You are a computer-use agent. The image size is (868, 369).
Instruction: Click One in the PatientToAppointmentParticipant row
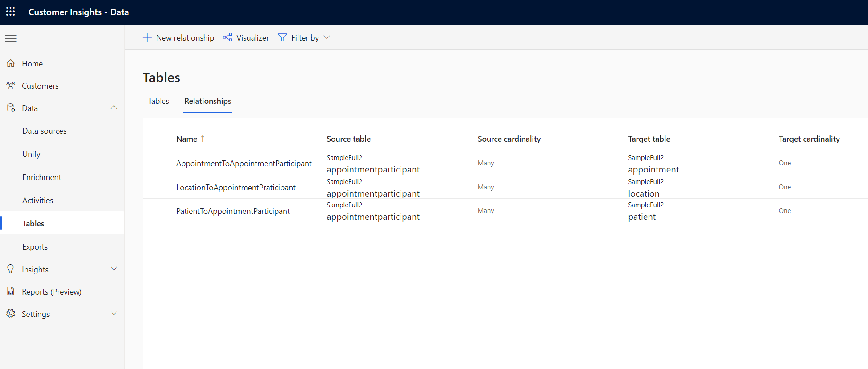[785, 211]
